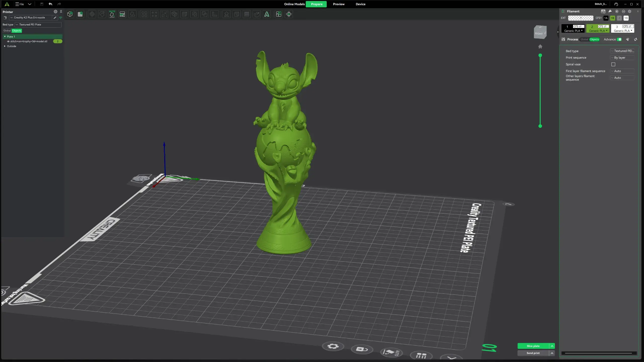Click the printer Wi-Fi connection icon
Image resolution: width=644 pixels, height=362 pixels.
point(61,18)
